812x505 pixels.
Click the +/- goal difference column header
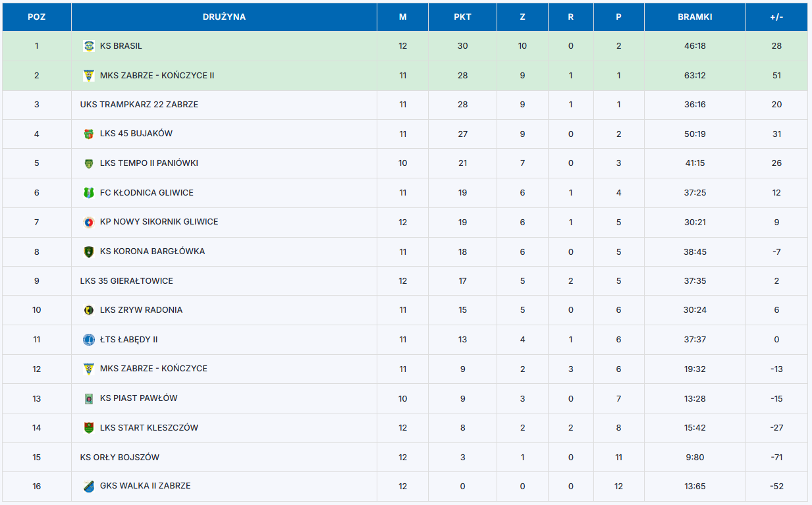click(x=776, y=17)
